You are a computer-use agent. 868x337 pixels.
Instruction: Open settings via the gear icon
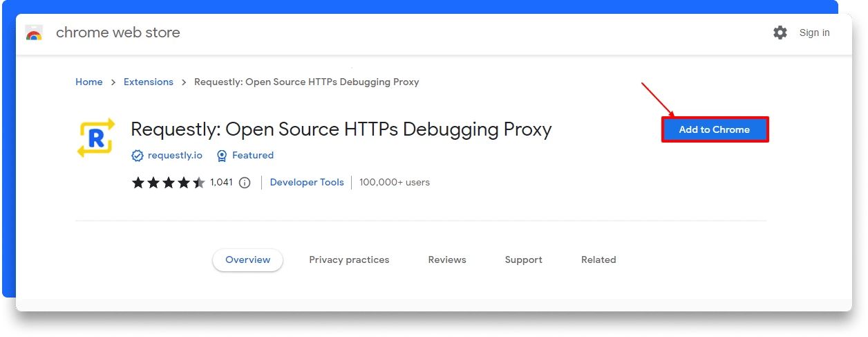pyautogui.click(x=780, y=33)
